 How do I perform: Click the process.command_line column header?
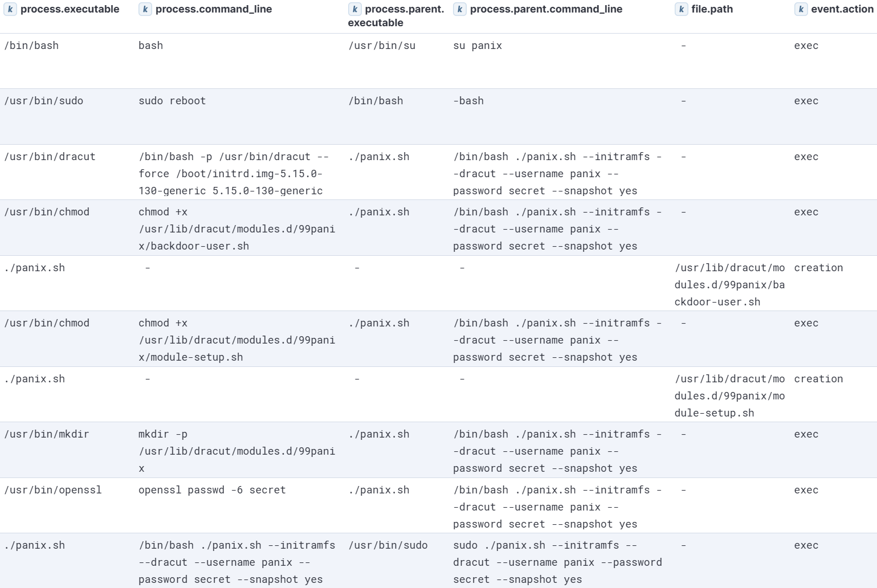point(214,9)
